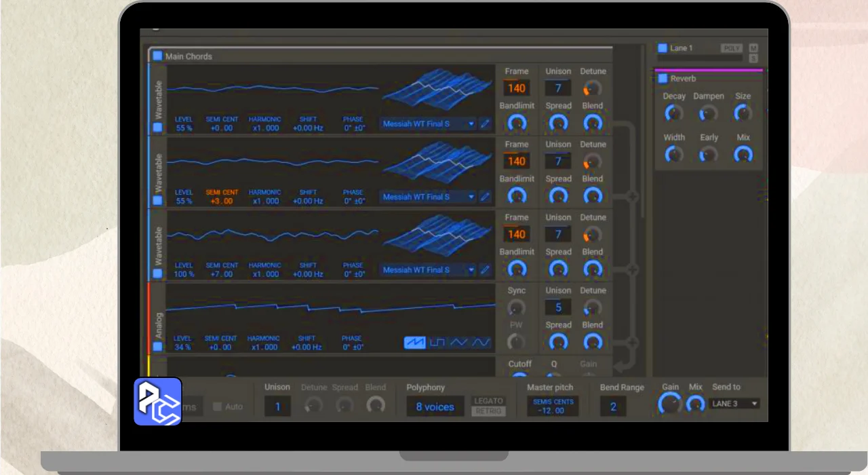Viewport: 868px width, 475px height.
Task: Click the Lane 1 label
Action: 682,48
